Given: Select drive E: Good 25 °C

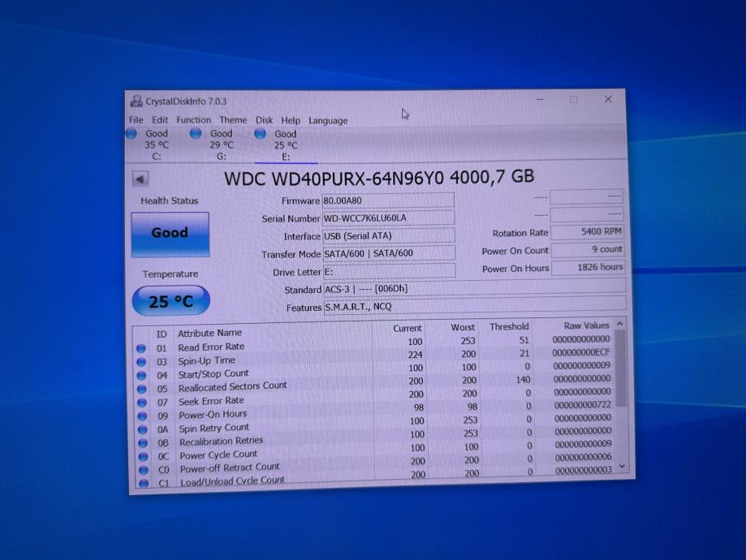Looking at the screenshot, I should (286, 145).
